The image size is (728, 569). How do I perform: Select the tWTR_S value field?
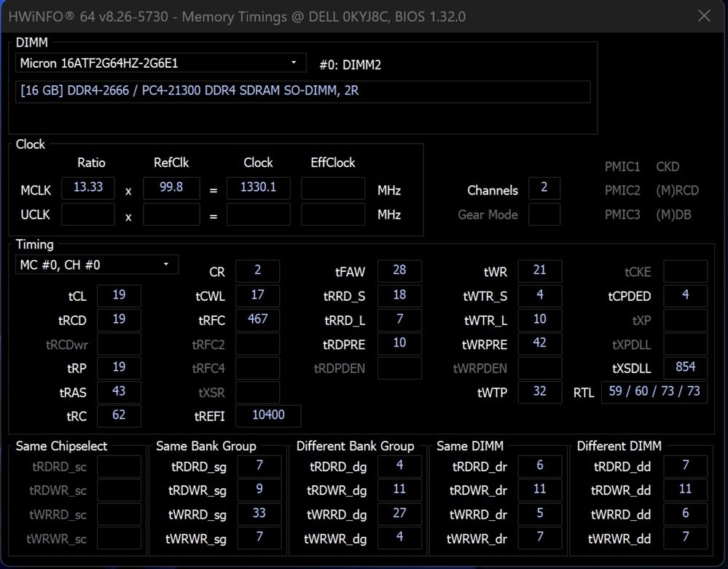[539, 296]
